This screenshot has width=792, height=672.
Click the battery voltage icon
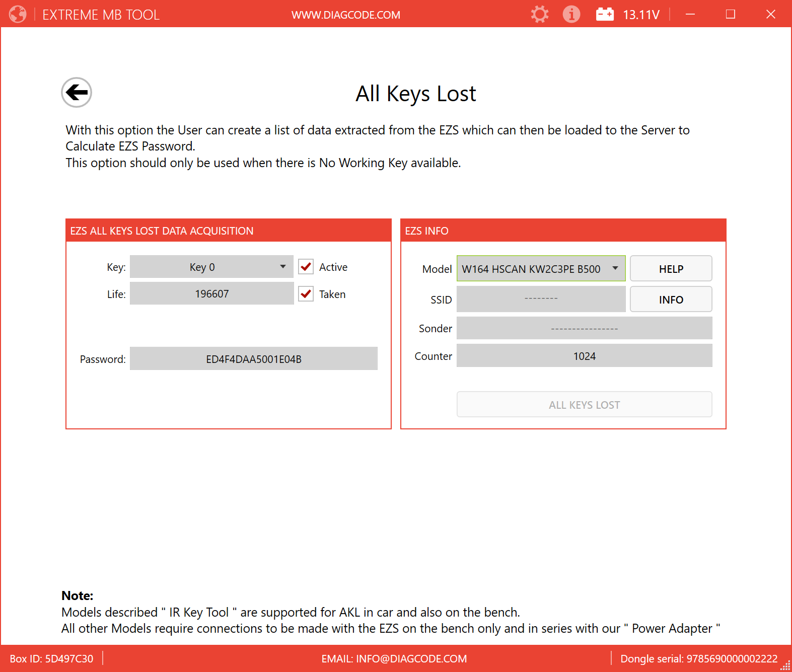click(x=605, y=14)
